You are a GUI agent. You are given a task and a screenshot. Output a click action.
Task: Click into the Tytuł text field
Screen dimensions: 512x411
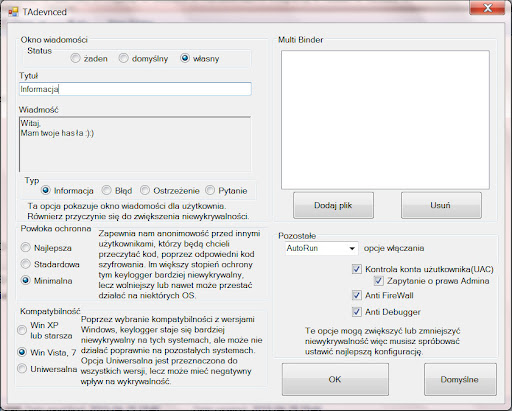coord(135,89)
